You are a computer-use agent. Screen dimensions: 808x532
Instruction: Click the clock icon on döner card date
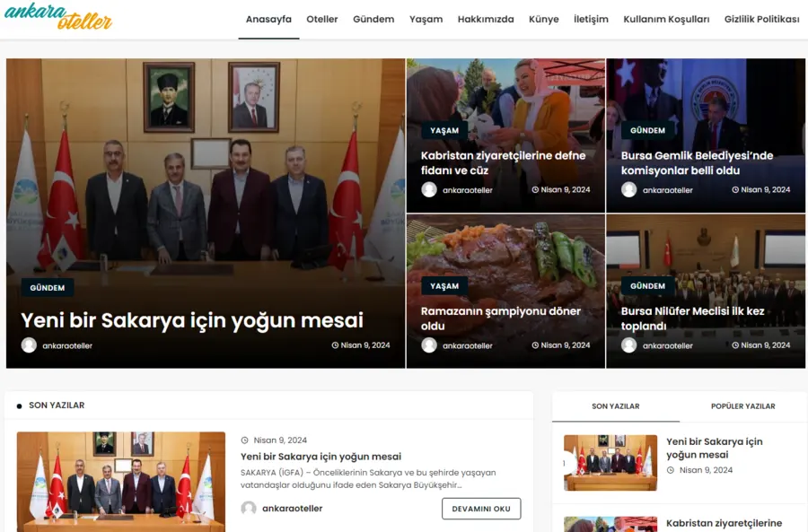(x=535, y=345)
